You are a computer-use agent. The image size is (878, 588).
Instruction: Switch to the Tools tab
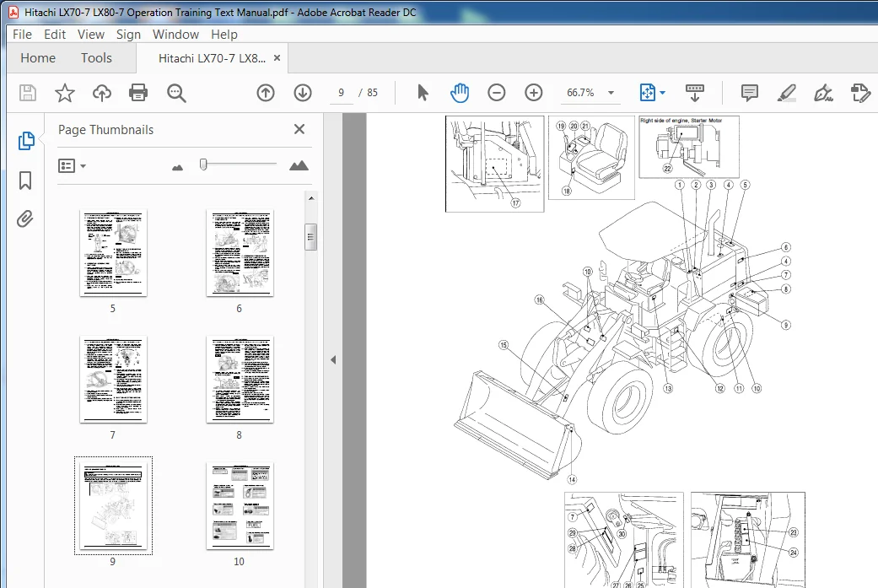[x=96, y=57]
